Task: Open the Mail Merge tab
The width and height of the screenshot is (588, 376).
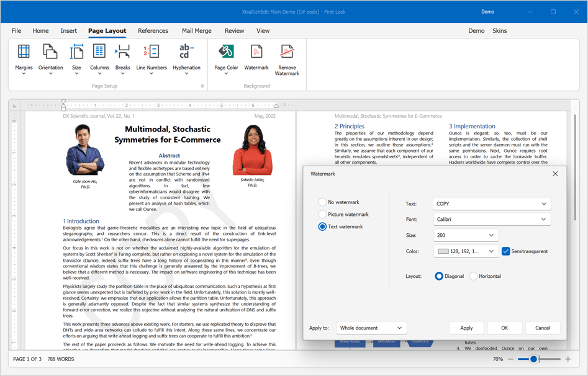Action: pos(196,30)
